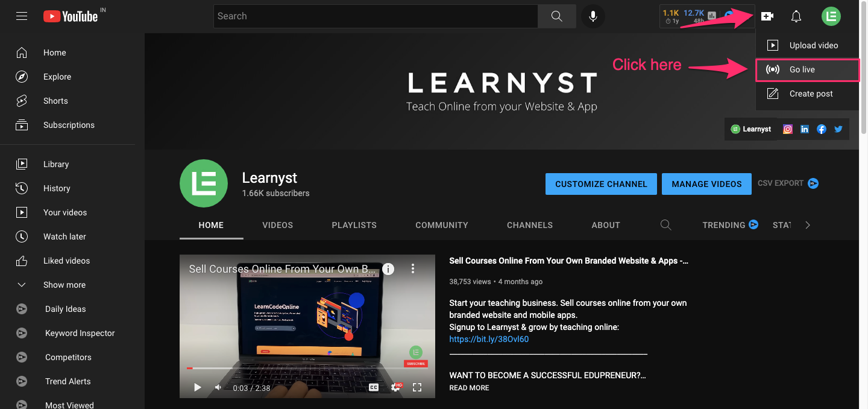Viewport: 868px width, 409px height.
Task: Open the notifications bell
Action: pos(796,16)
